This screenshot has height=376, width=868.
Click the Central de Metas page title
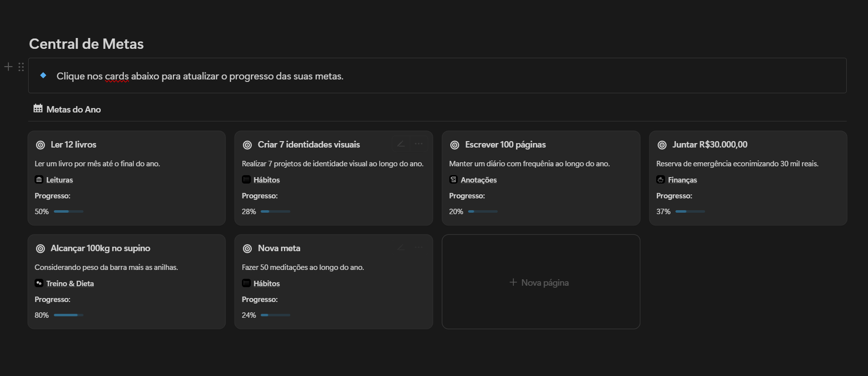[x=86, y=44]
